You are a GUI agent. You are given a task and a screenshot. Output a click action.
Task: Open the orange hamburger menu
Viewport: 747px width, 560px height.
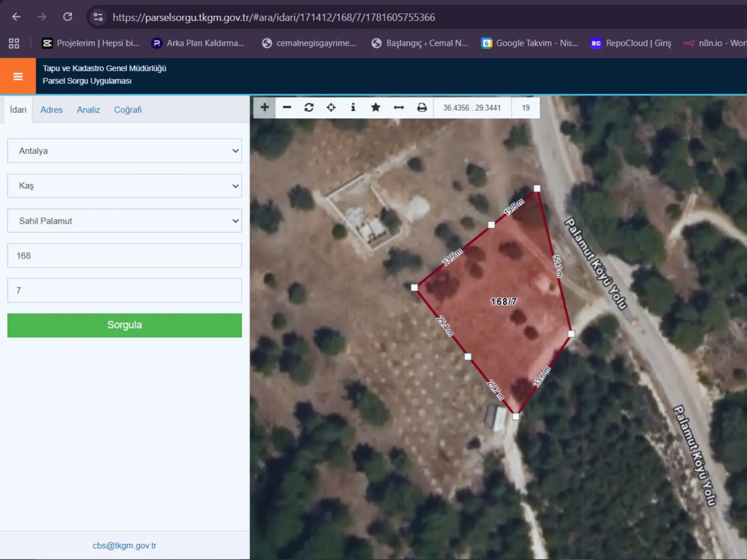18,76
